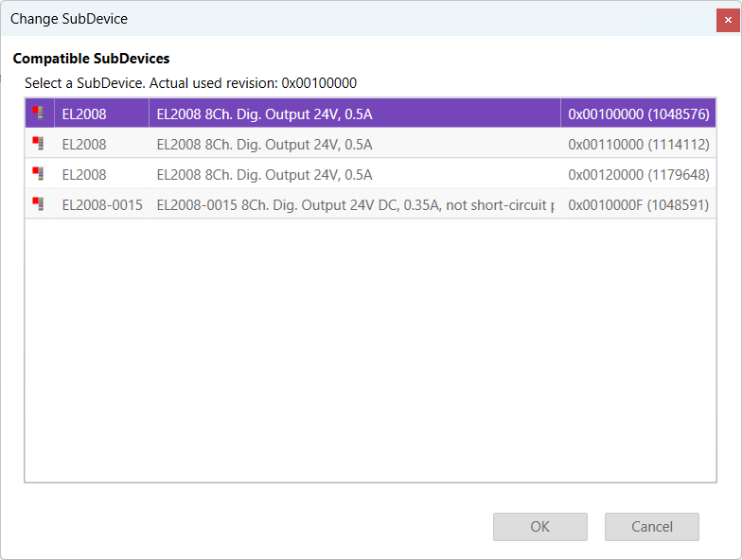This screenshot has height=560, width=742.
Task: Click the EL2008-0015 device icon
Action: 39,204
